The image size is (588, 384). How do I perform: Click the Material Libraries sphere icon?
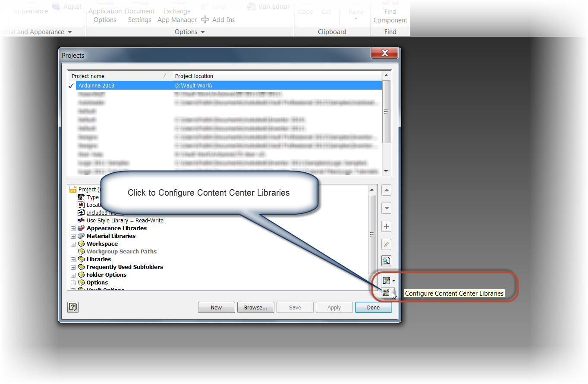click(x=81, y=236)
